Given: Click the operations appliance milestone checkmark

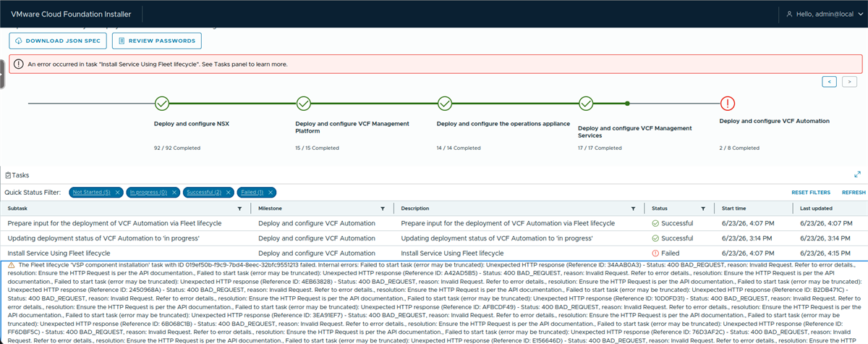Looking at the screenshot, I should [445, 104].
